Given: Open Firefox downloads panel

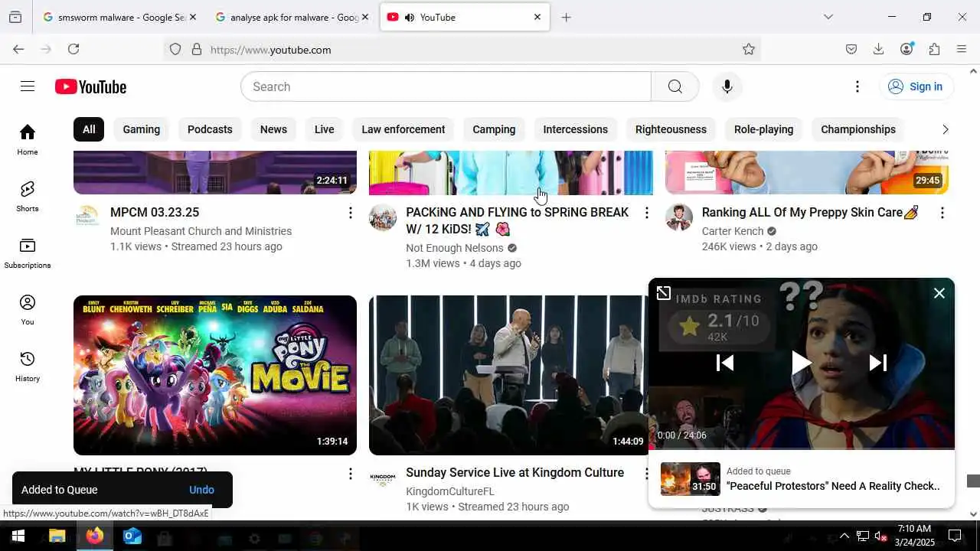Looking at the screenshot, I should [879, 49].
